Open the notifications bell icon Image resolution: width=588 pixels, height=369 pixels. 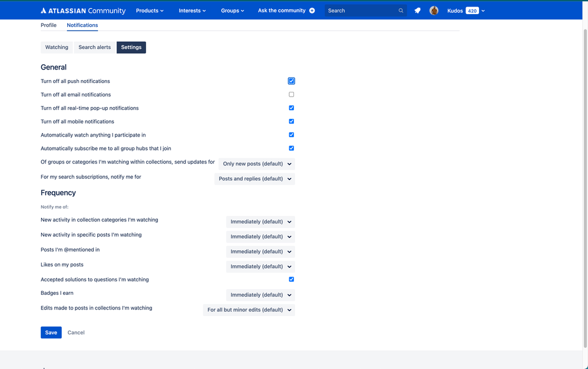click(x=417, y=10)
